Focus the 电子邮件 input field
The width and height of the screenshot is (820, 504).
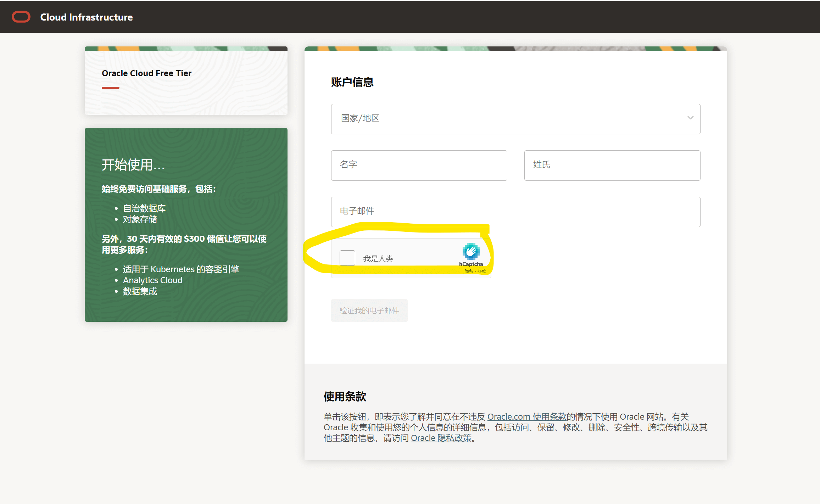515,212
